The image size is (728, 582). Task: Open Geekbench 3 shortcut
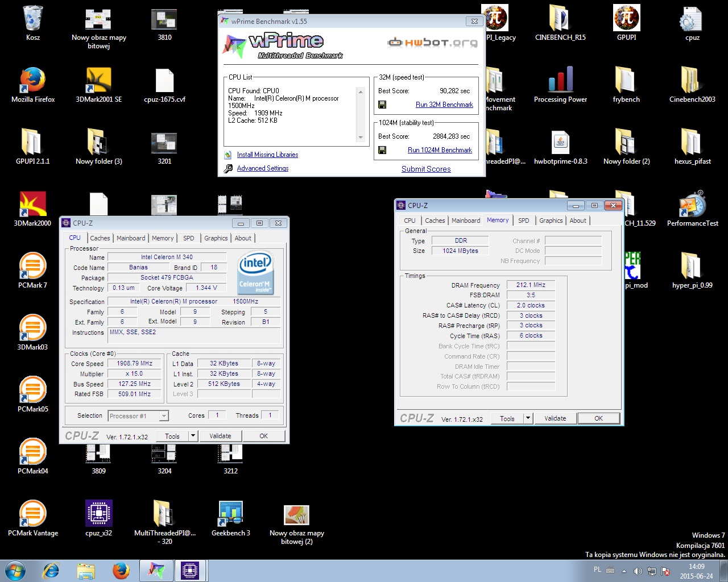(x=230, y=519)
